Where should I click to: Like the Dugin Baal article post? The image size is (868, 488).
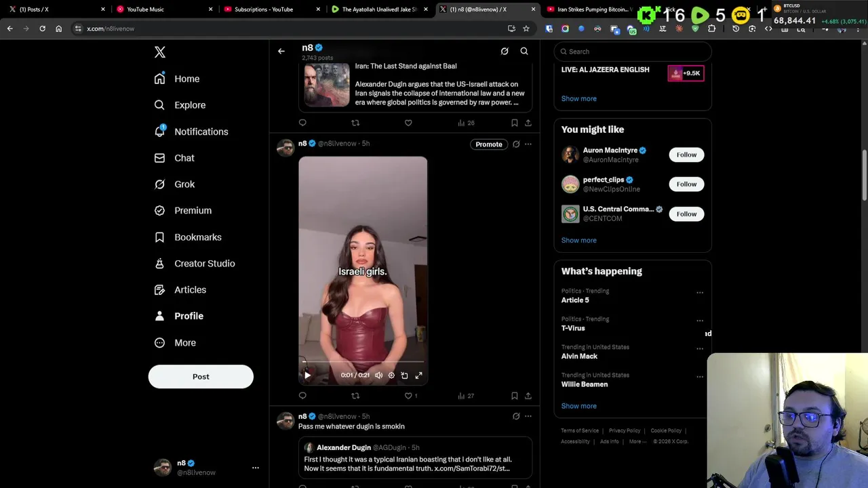[408, 123]
